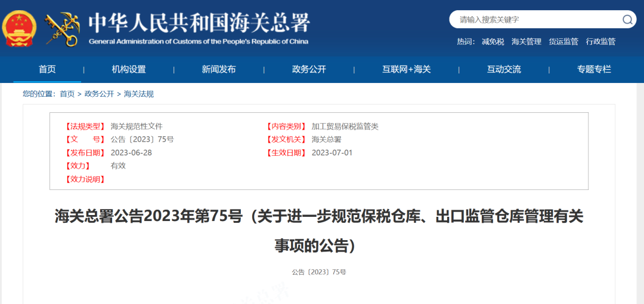Click the 中华人民共和国海关总署 site title
This screenshot has width=644, height=304.
click(x=199, y=23)
